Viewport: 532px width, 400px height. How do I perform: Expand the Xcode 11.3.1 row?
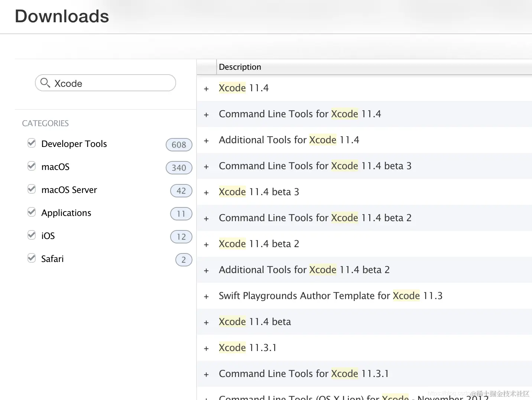click(206, 348)
